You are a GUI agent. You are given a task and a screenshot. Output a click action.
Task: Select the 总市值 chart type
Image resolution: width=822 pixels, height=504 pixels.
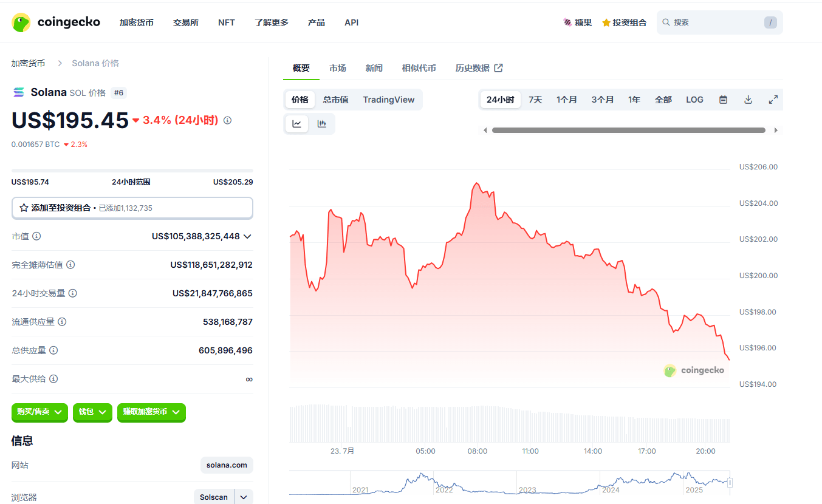click(x=336, y=100)
